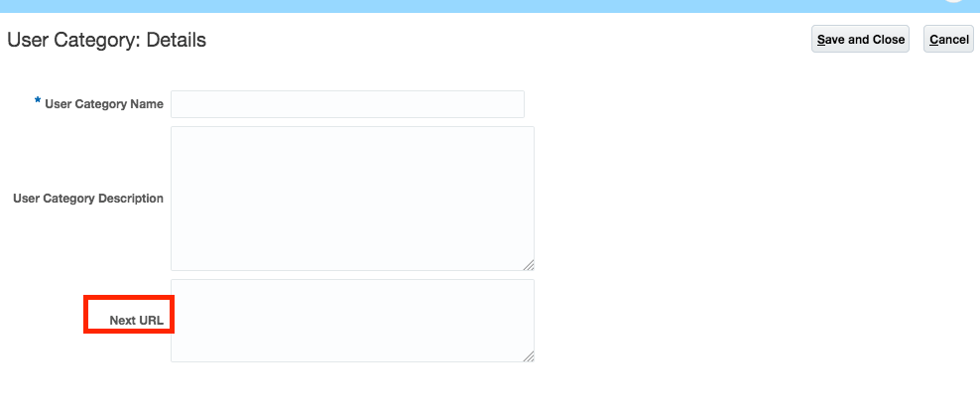The width and height of the screenshot is (980, 416).
Task: Focus the User Category Name field
Action: (x=347, y=104)
